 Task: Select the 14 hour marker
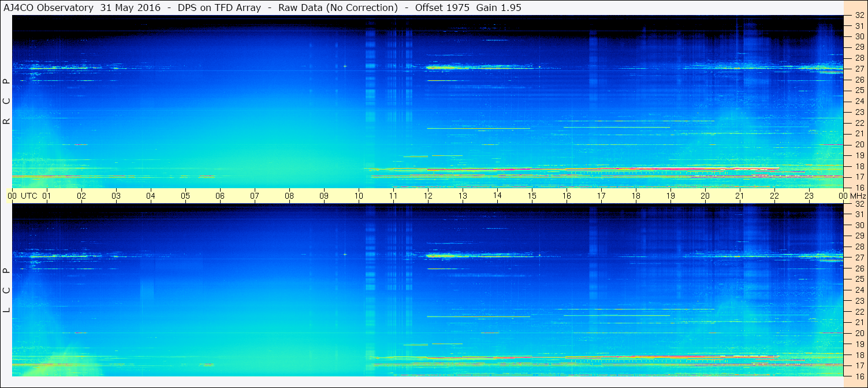click(497, 195)
